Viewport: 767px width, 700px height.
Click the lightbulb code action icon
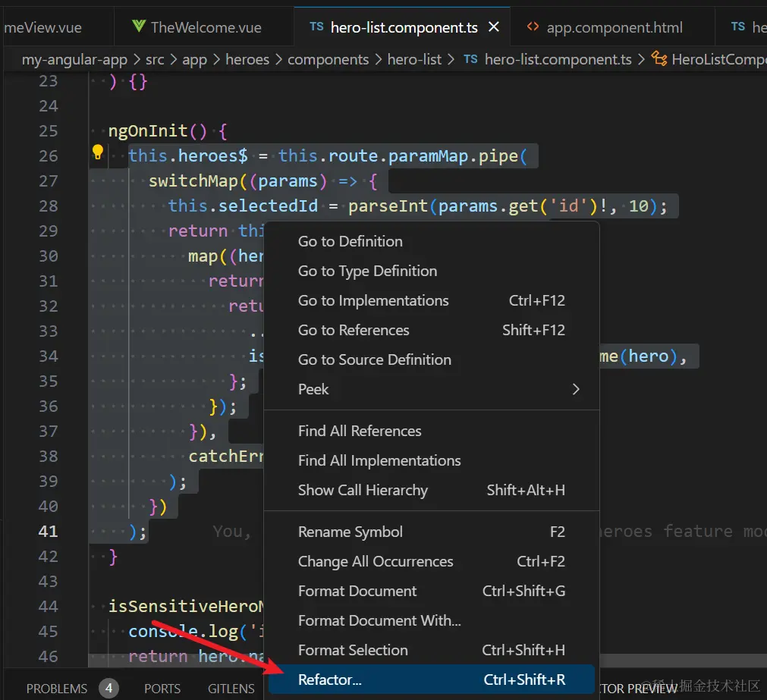(97, 154)
